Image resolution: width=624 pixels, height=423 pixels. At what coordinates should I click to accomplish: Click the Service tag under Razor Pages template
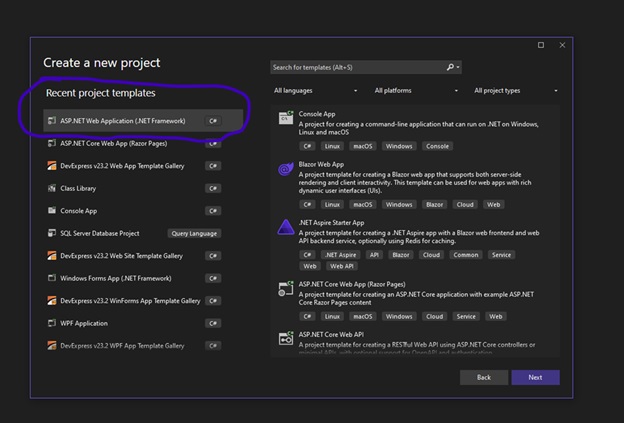pos(466,316)
